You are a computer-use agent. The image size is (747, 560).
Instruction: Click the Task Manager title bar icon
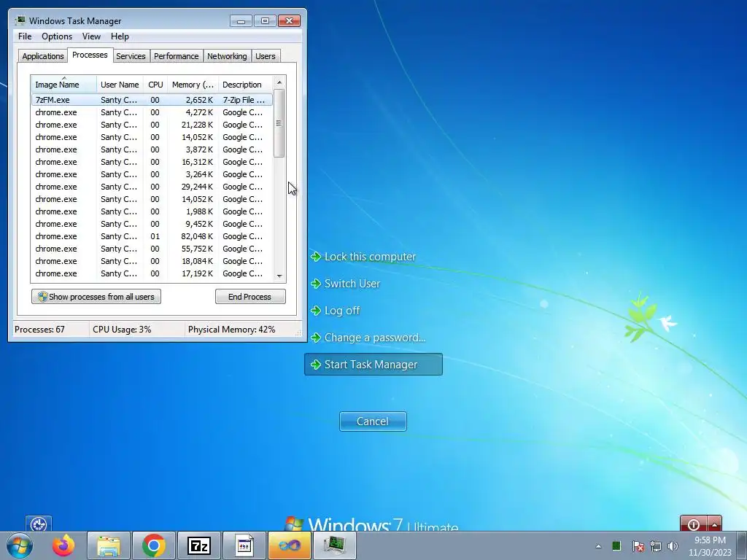[20, 21]
